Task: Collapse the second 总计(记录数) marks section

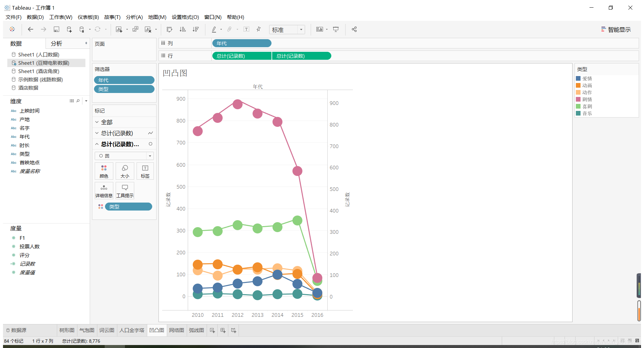Action: (97, 144)
